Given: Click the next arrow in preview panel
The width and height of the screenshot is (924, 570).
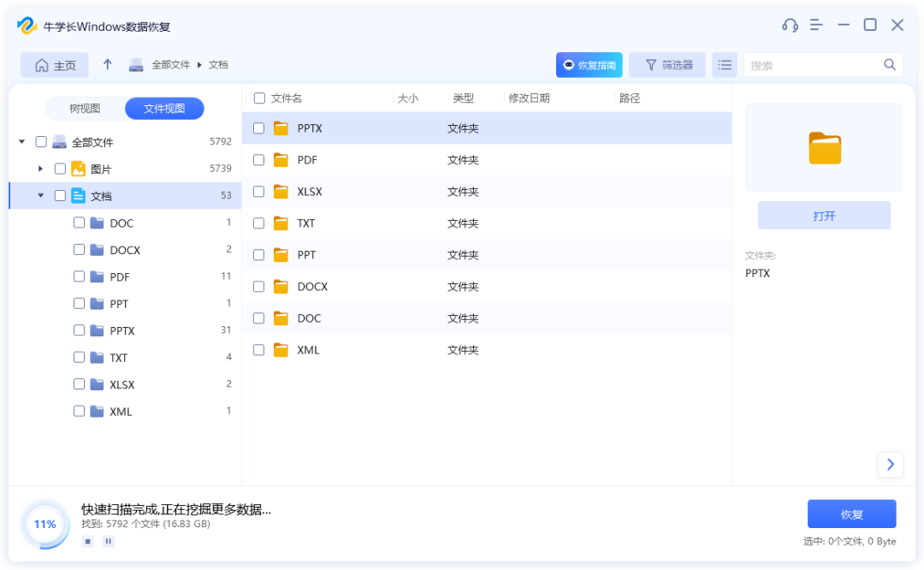Looking at the screenshot, I should point(890,464).
